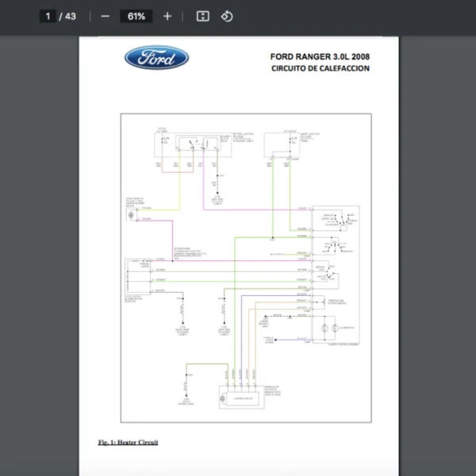476x476 pixels.
Task: Click the Fig. 1: Heater Circuit caption
Action: [x=128, y=441]
